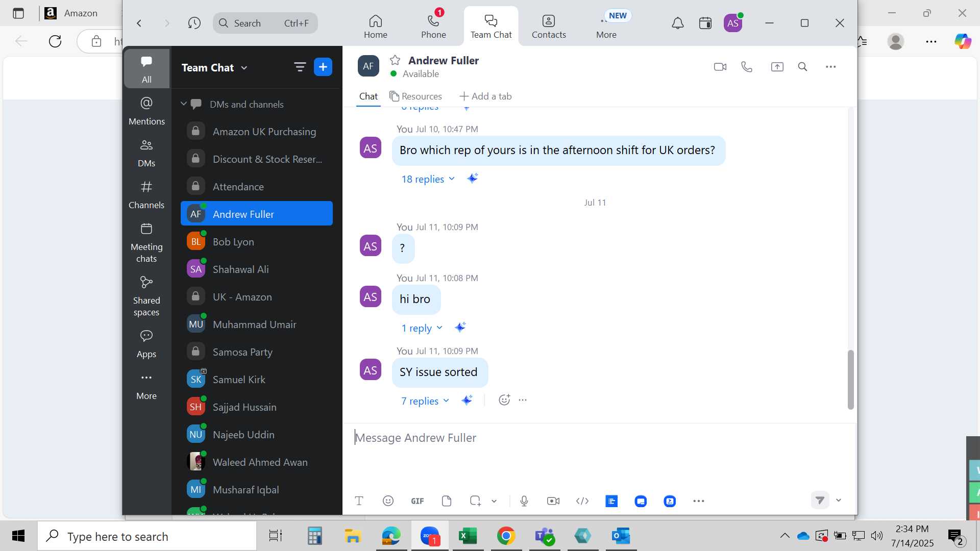Viewport: 980px width, 551px height.
Task: Open the chat with Waleed Ahmed Awan
Action: coord(257,462)
